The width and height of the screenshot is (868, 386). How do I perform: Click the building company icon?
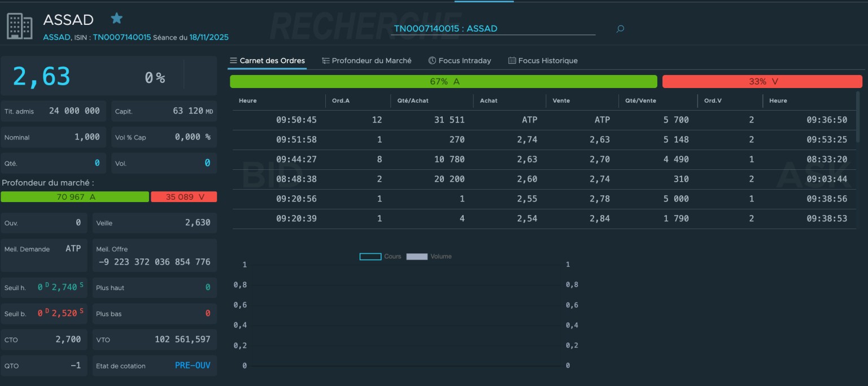(20, 26)
